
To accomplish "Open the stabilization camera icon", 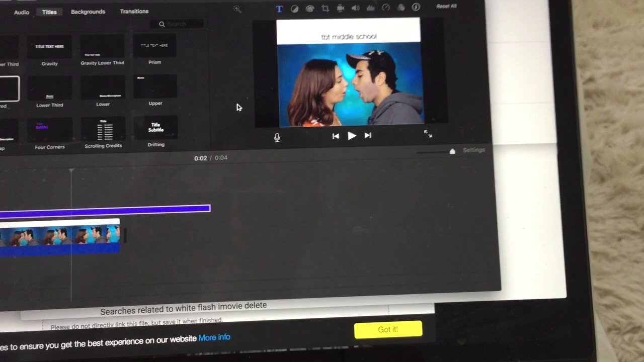I will point(341,8).
